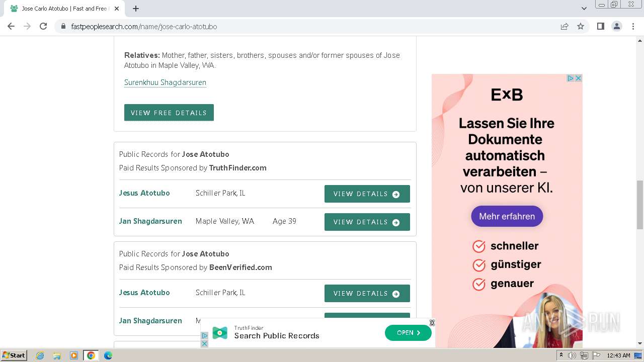Screen dimensions: 644x362
Task: Bookmark this page with the star icon
Action: 581,26
